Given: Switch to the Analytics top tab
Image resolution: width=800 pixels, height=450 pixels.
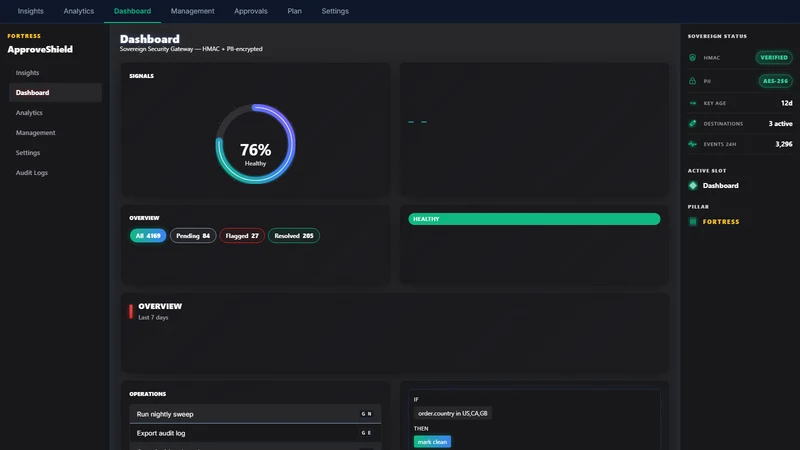Looking at the screenshot, I should 79,11.
